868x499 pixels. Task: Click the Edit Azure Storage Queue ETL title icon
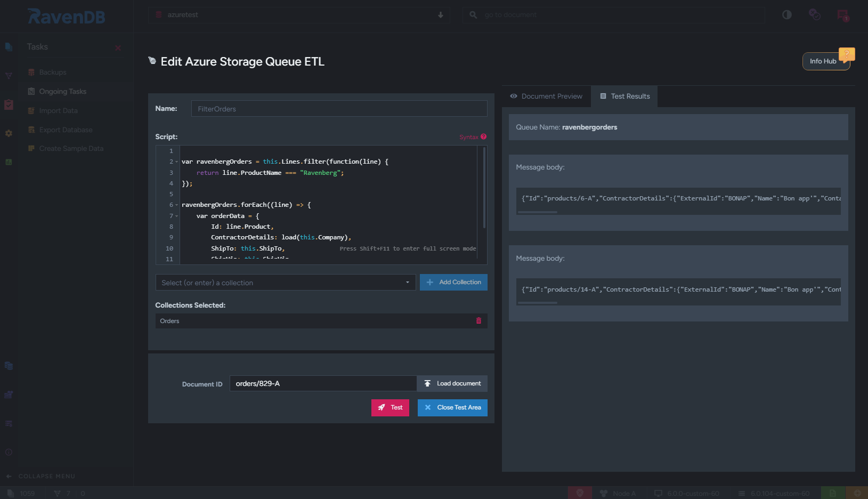click(152, 61)
